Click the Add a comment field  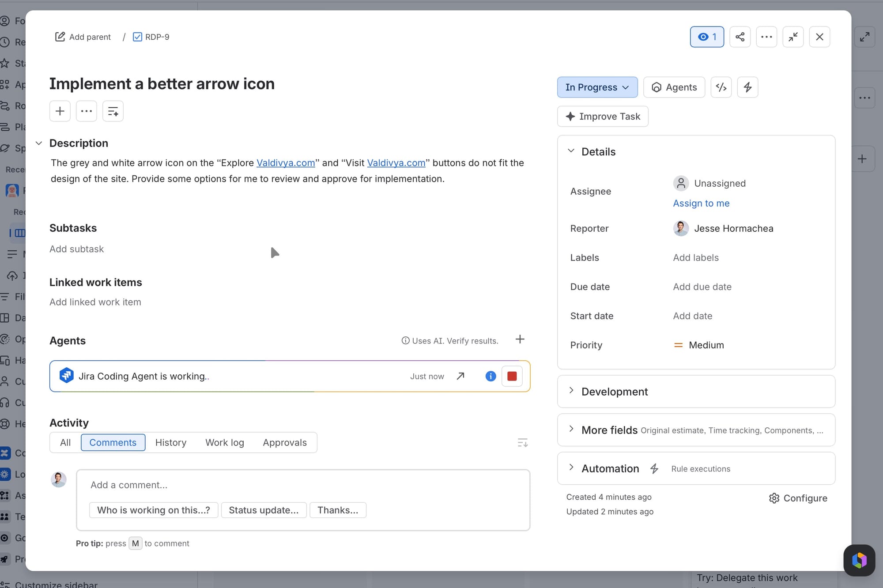click(x=303, y=485)
